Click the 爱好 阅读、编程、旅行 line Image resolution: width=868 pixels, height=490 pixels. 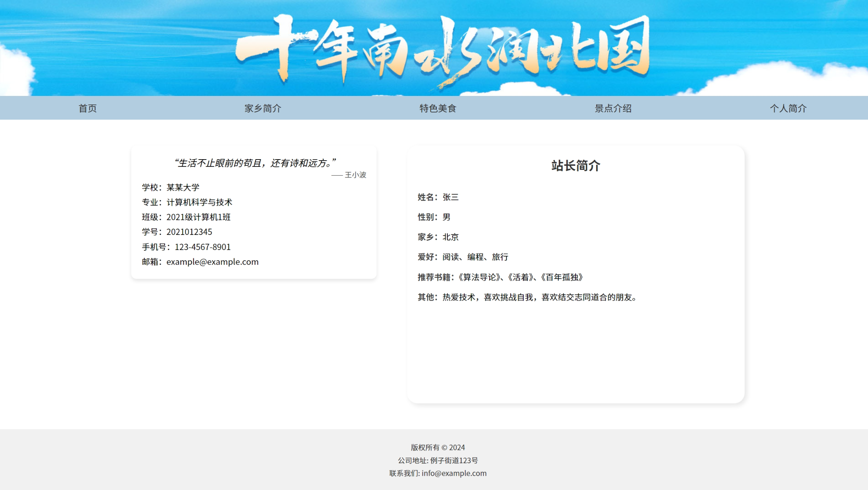pos(463,257)
